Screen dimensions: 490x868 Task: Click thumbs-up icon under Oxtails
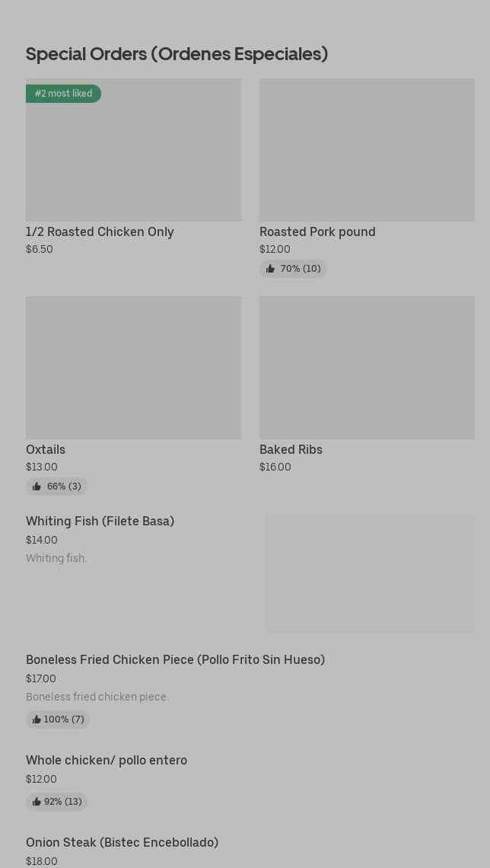click(x=37, y=487)
